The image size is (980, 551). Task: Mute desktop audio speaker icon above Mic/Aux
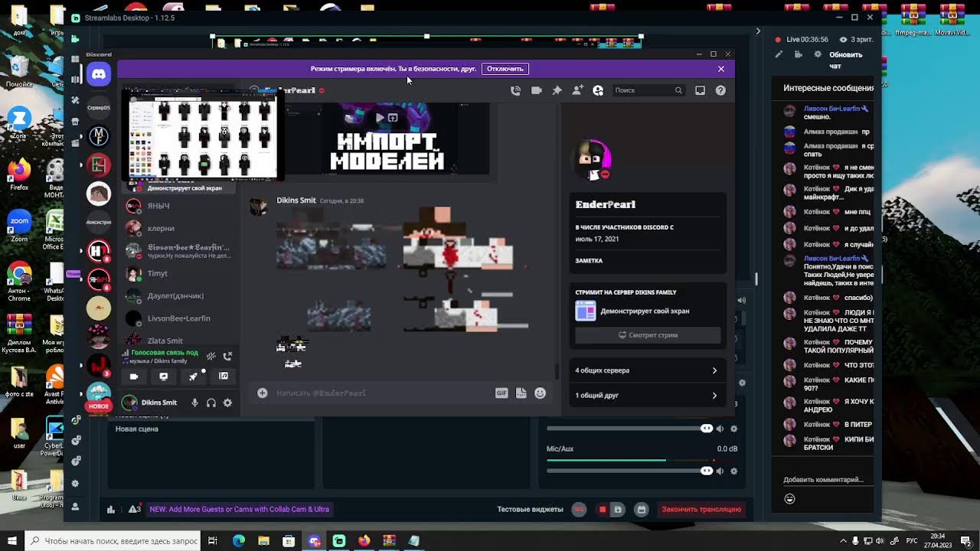(x=720, y=429)
